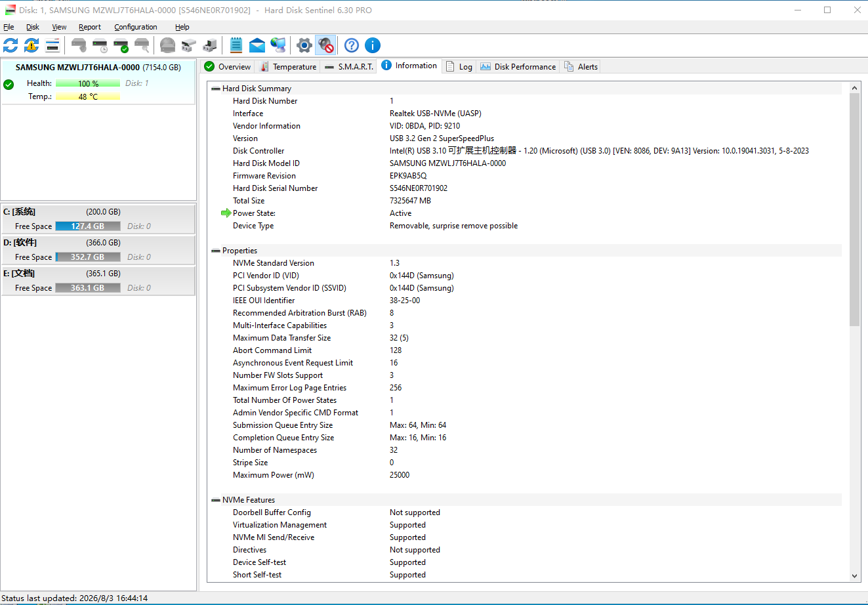Image resolution: width=868 pixels, height=605 pixels.
Task: Click E: free space bar 363.1 GB
Action: 88,287
